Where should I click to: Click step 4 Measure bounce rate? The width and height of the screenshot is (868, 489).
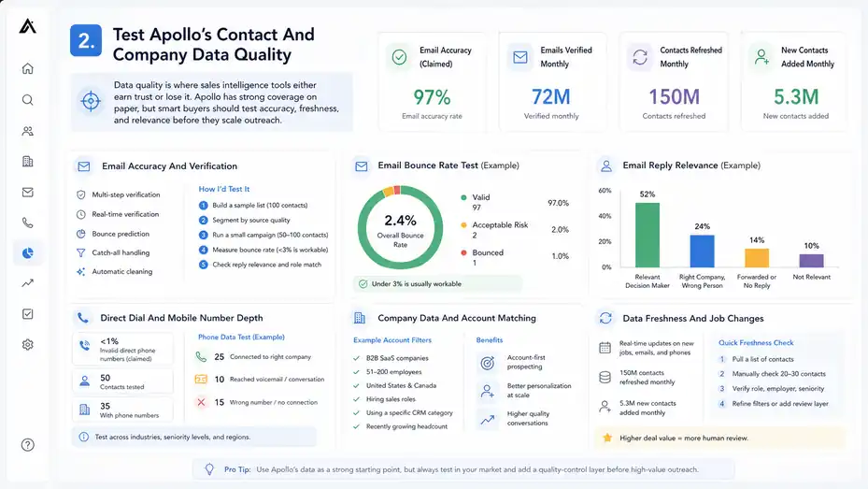tap(263, 250)
